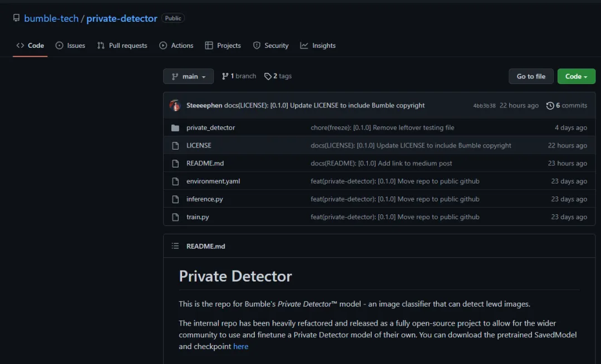Image resolution: width=601 pixels, height=364 pixels.
Task: Click the train.py file icon
Action: tap(175, 217)
